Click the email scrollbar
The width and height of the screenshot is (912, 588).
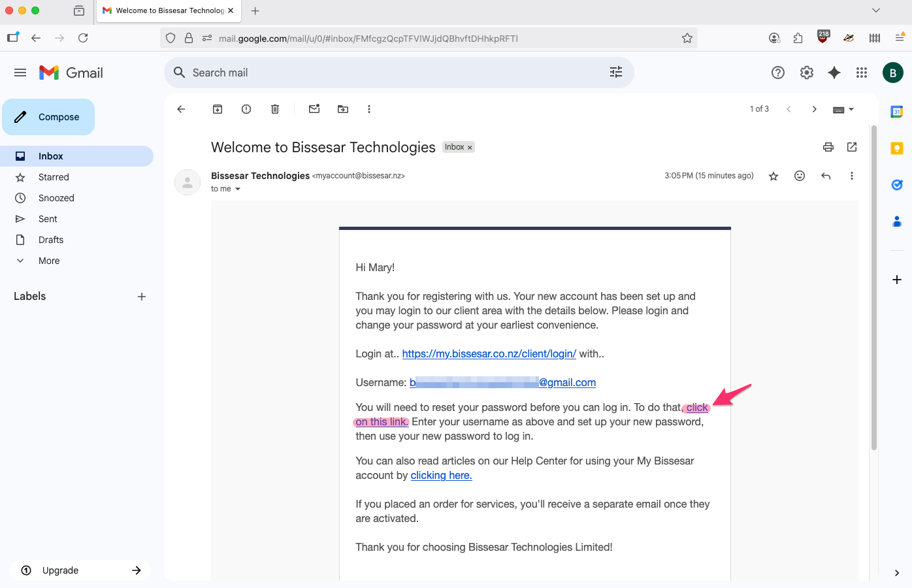click(874, 287)
